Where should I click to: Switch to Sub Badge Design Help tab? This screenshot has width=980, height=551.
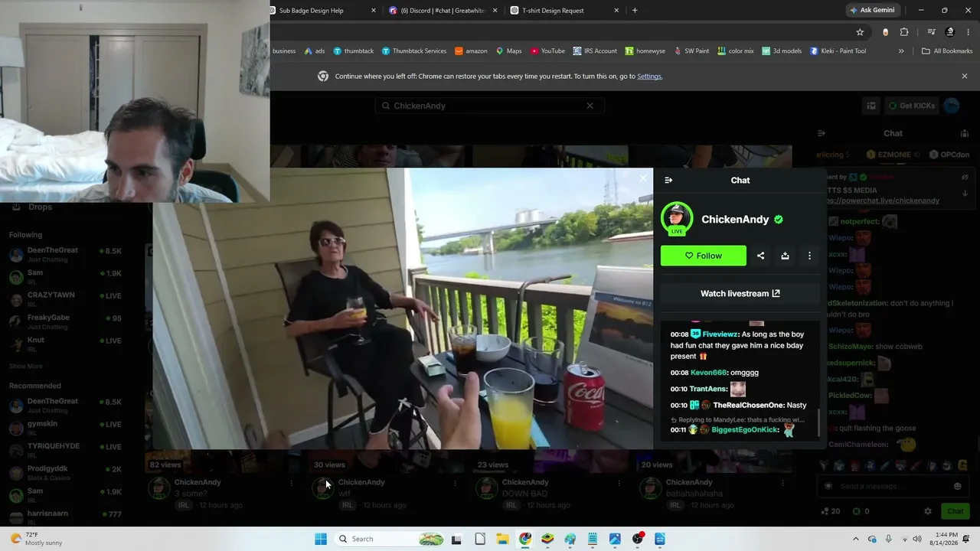pos(312,11)
